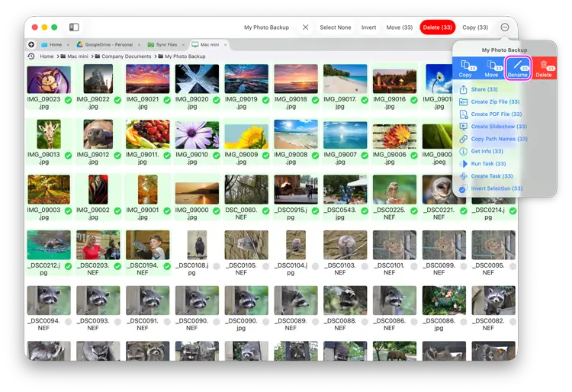The height and width of the screenshot is (392, 572).
Task: Click the IMG_09011 fruit thumbnail
Action: (148, 134)
